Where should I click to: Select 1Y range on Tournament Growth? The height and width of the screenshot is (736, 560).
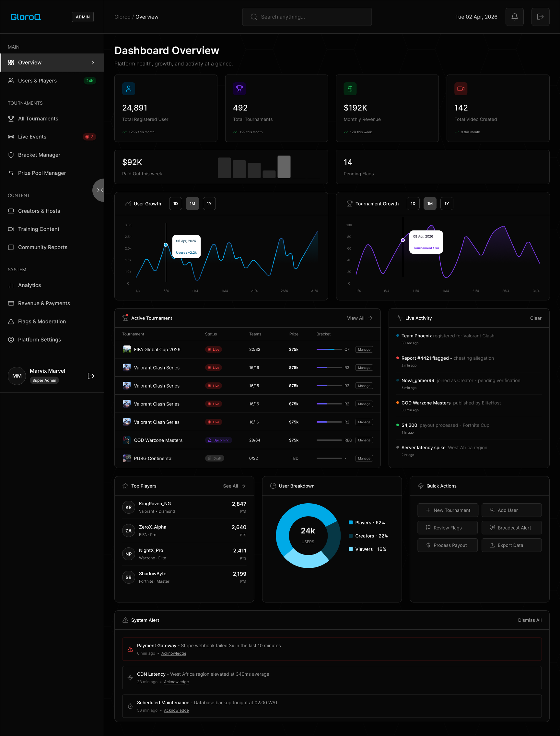447,204
